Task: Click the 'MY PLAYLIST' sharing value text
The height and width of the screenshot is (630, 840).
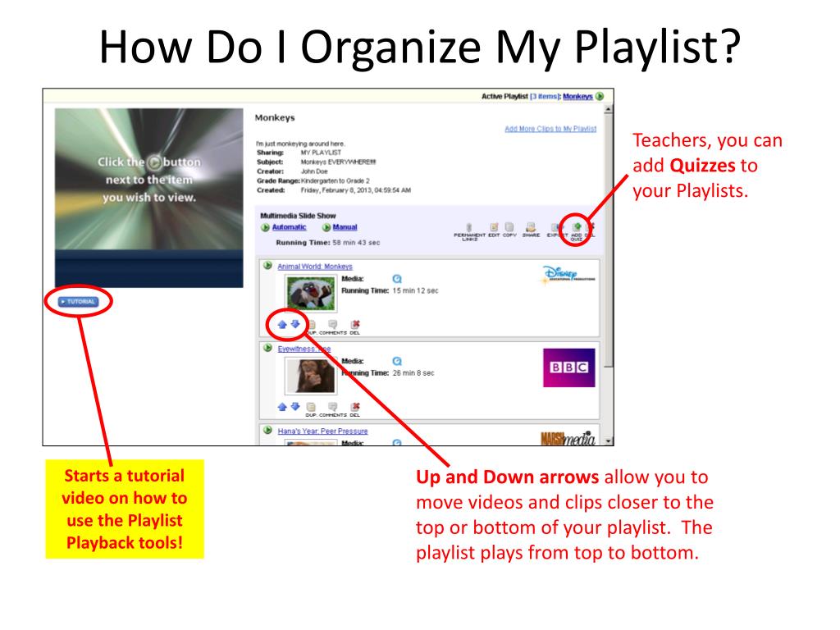Action: 321,153
